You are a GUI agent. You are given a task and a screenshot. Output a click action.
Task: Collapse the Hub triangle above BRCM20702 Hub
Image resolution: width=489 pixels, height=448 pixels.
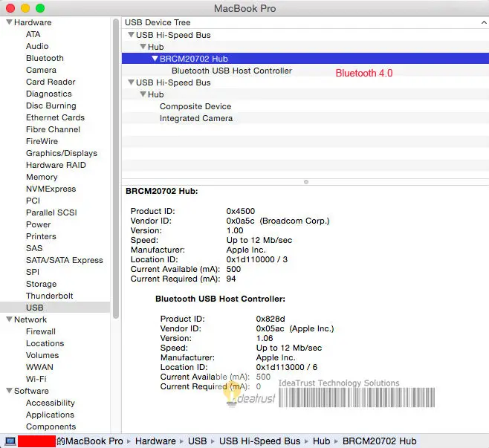pos(143,47)
